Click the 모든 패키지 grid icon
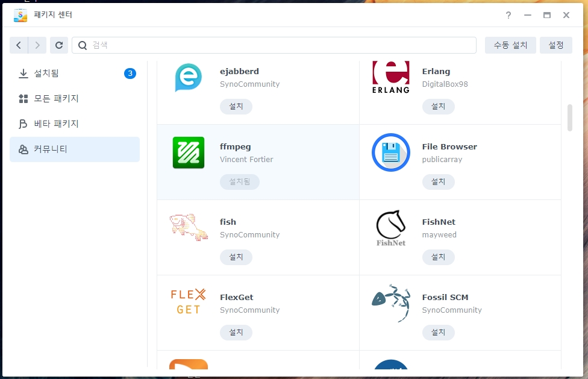Viewport: 588px width, 379px height. [x=23, y=99]
